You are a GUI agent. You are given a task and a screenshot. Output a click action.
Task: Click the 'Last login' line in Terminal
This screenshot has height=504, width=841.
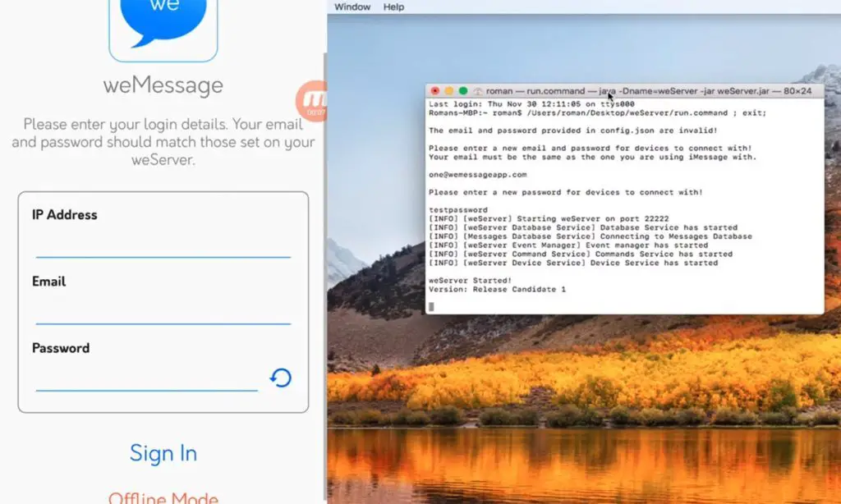pos(531,104)
